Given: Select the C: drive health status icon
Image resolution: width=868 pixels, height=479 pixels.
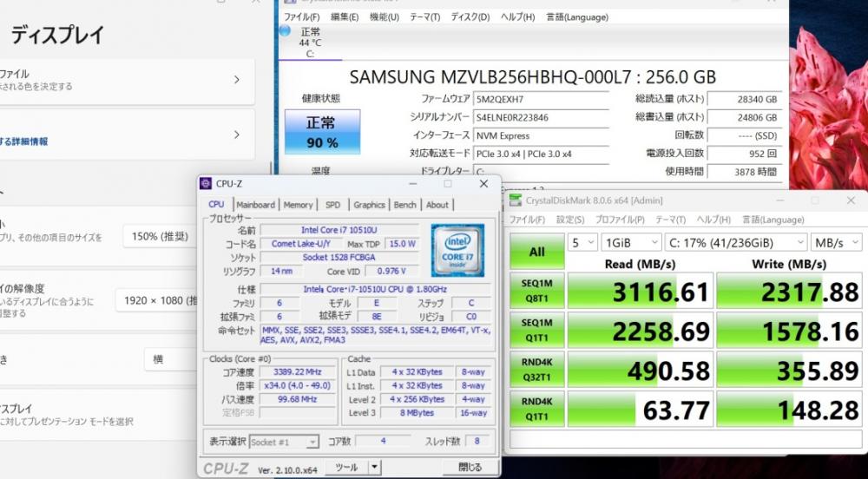Looking at the screenshot, I should [x=285, y=30].
